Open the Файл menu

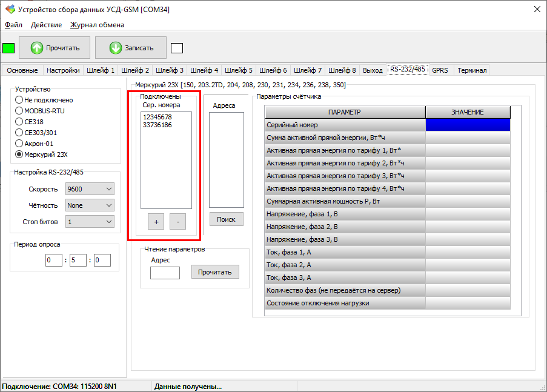click(x=13, y=25)
